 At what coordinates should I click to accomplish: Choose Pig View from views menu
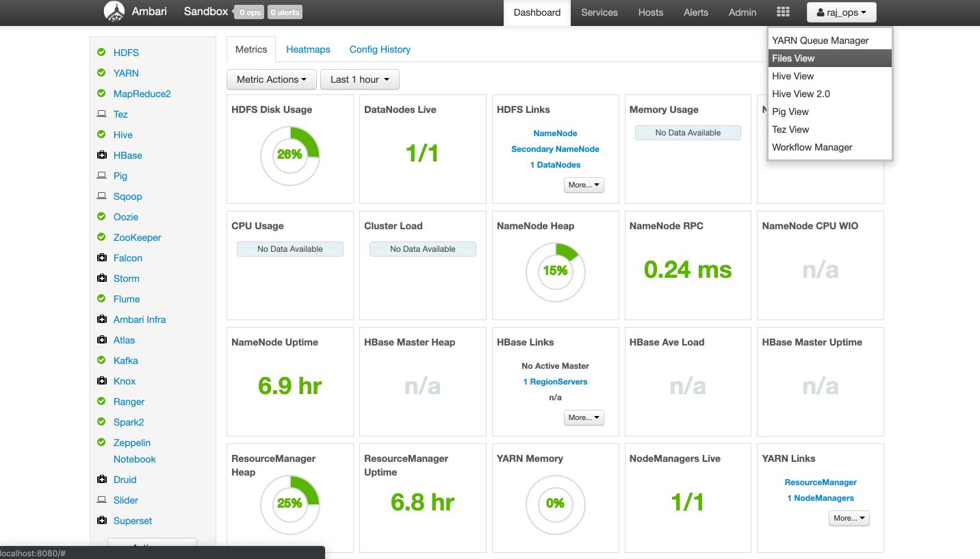830,112
